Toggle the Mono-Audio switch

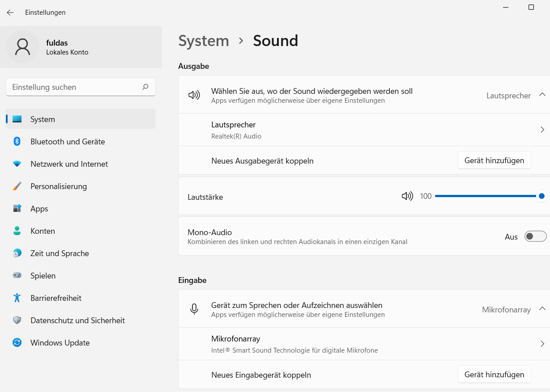coord(535,236)
